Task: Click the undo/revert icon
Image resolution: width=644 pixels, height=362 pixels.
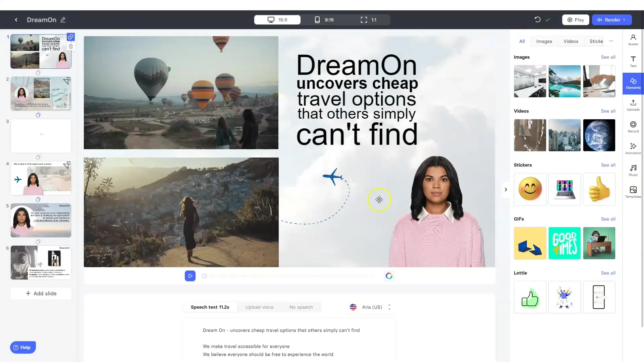Action: [x=537, y=20]
